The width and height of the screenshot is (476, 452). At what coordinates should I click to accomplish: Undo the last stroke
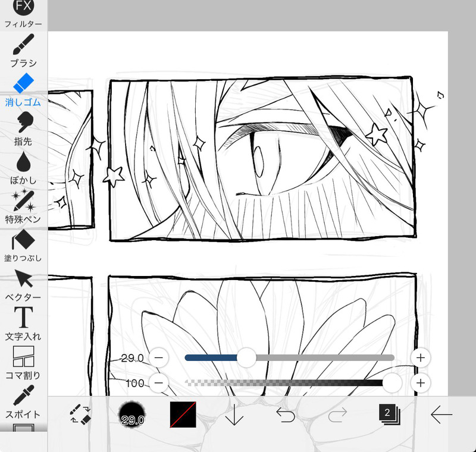[x=286, y=415]
